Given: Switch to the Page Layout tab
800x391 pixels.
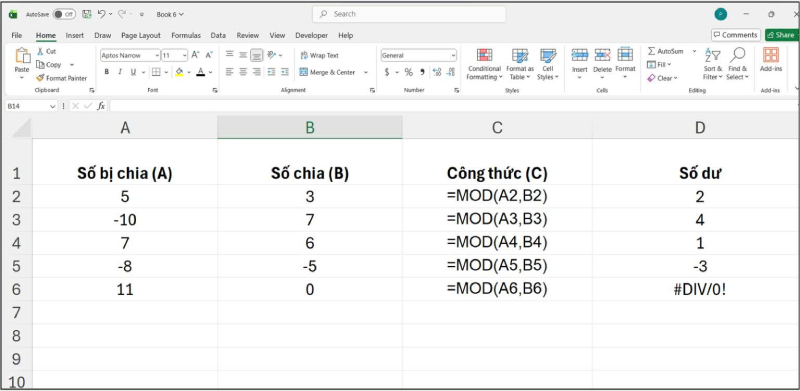Looking at the screenshot, I should [x=141, y=35].
